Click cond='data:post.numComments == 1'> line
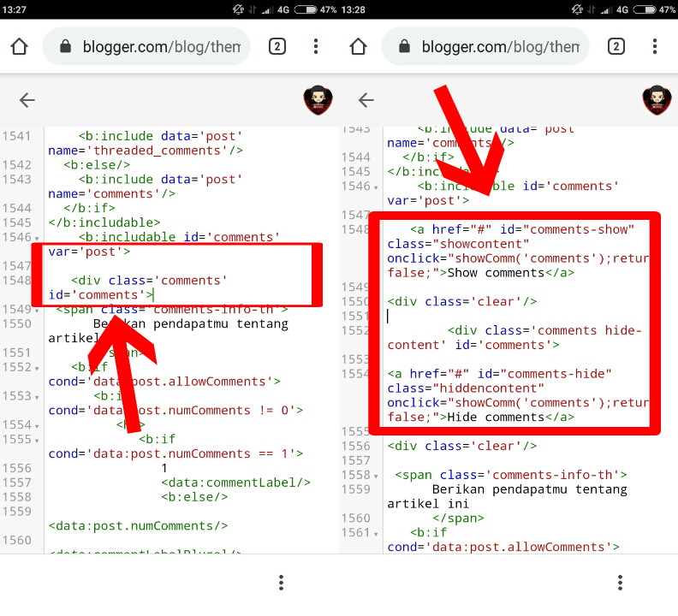This screenshot has width=678, height=616. (175, 453)
